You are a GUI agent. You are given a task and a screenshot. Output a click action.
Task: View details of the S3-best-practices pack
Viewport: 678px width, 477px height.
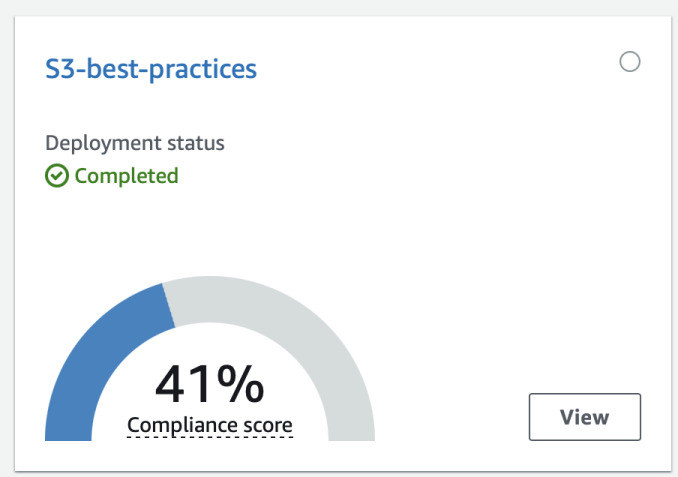point(584,417)
